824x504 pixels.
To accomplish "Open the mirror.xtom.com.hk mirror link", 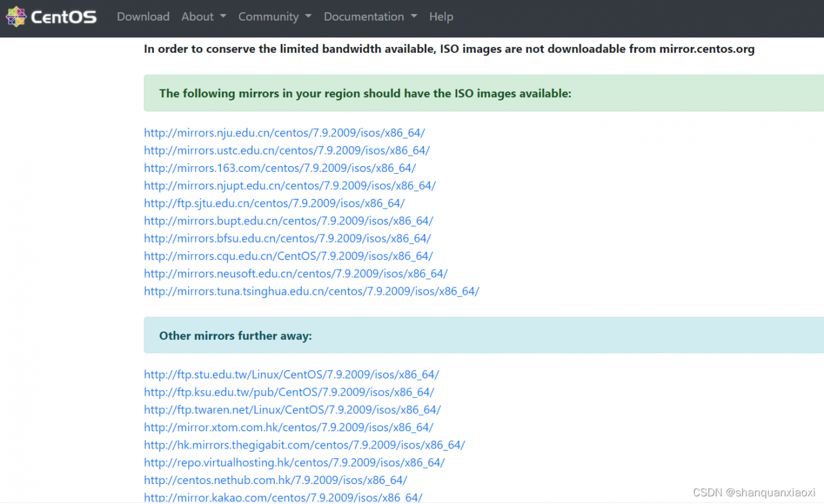I will coord(288,427).
